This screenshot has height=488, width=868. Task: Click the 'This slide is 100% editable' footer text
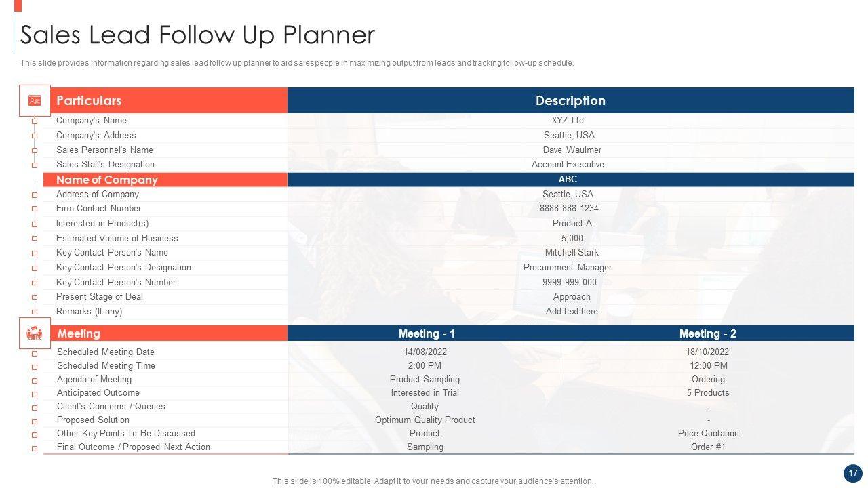click(x=433, y=481)
